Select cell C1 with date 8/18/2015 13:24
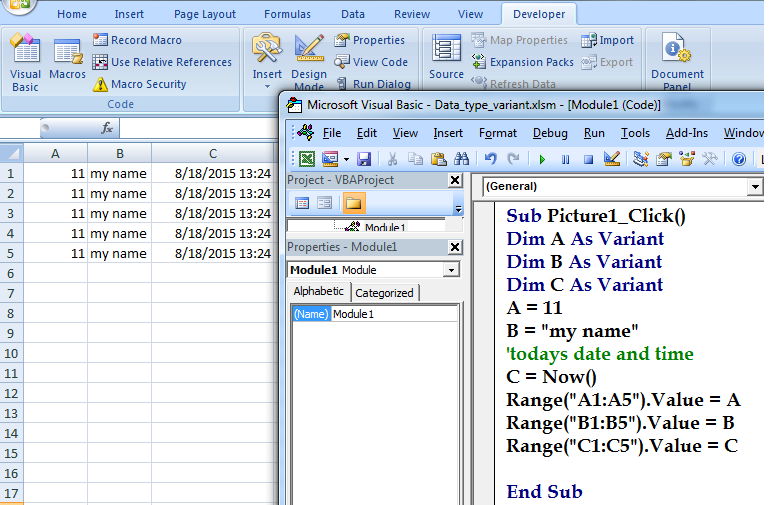Screen dimensions: 769x505 click(x=213, y=174)
